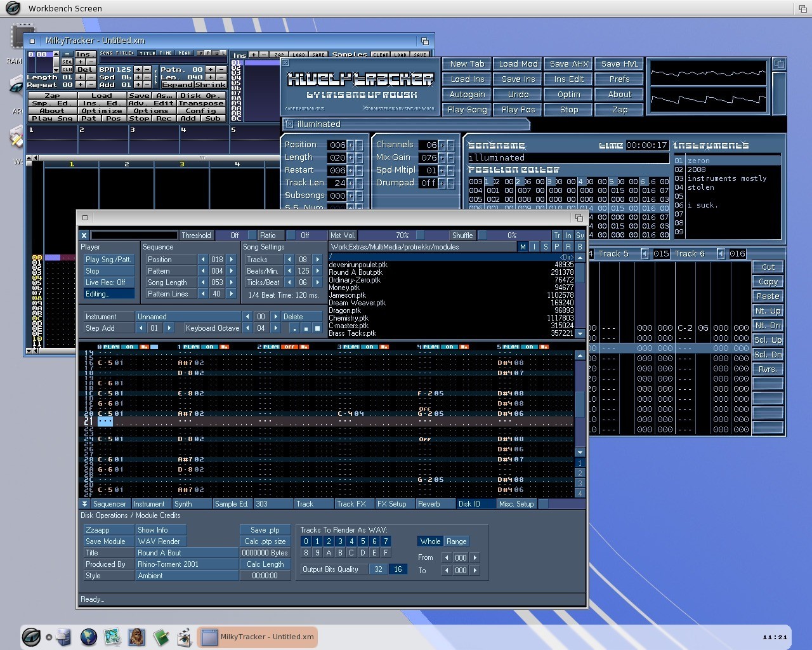This screenshot has height=650, width=812.
Task: Click the P file-type button in ProTrekkr's browser
Action: coord(557,247)
